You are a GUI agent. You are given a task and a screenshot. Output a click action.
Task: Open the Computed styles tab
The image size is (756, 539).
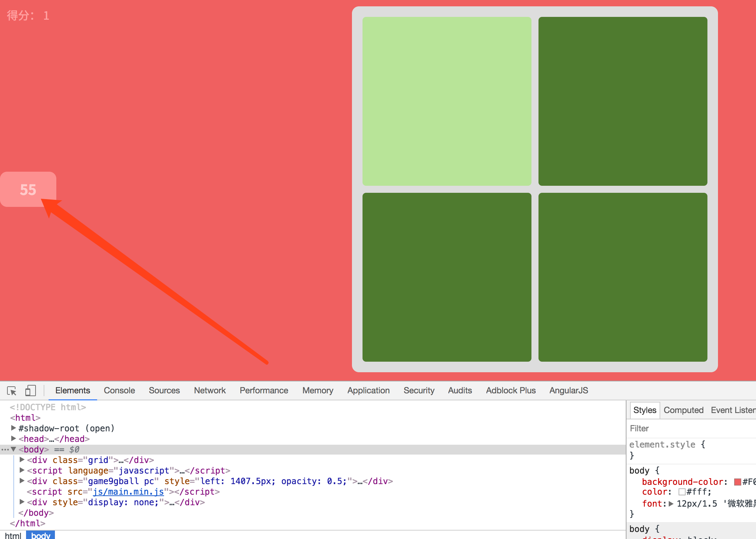[x=683, y=410]
